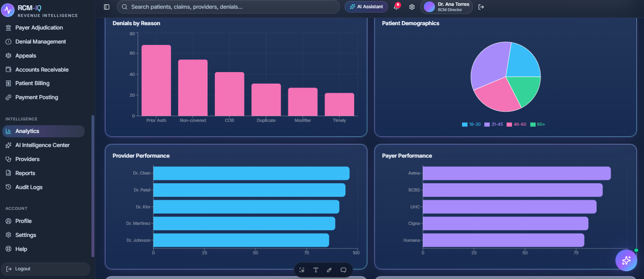The image size is (644, 279).
Task: Toggle the 31-45 legend entry
Action: coord(494,124)
